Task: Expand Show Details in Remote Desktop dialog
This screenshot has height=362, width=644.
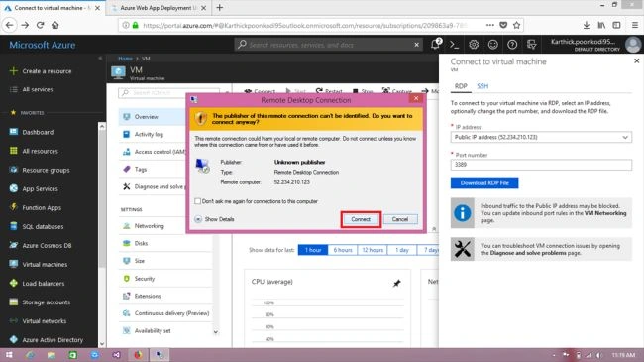Action: pos(214,219)
